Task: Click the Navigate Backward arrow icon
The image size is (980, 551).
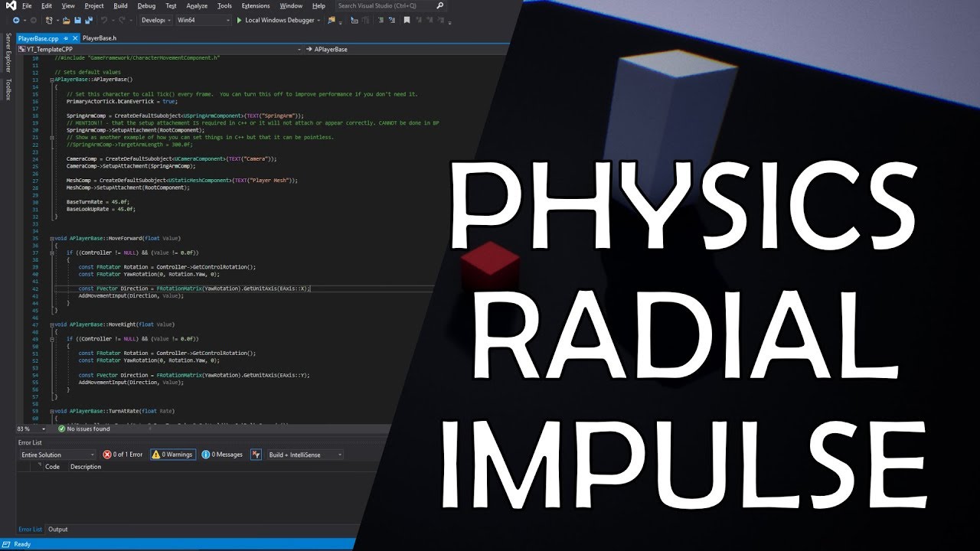Action: (16, 20)
